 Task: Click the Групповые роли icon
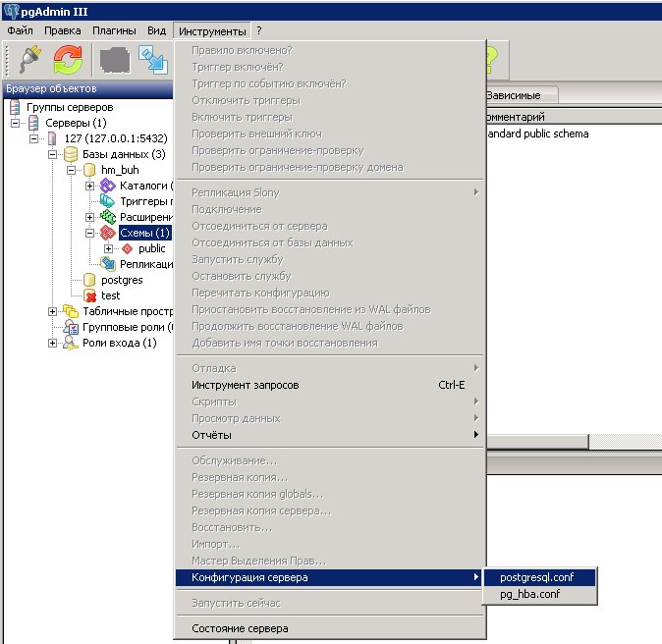[x=71, y=328]
